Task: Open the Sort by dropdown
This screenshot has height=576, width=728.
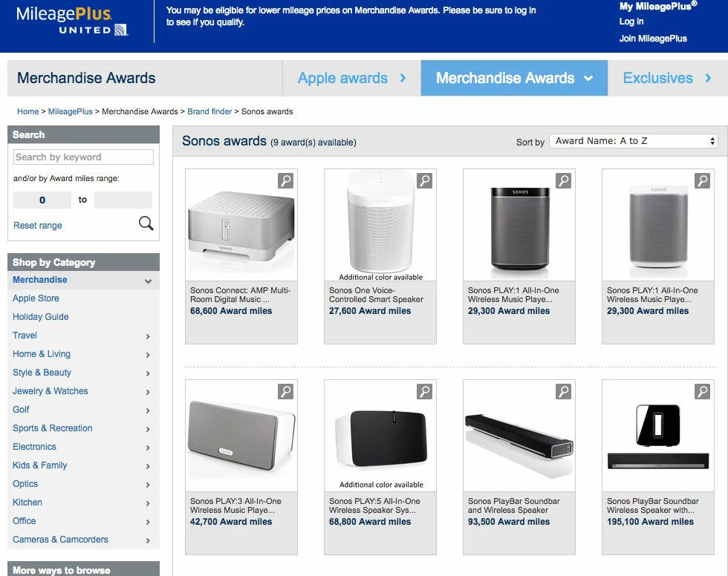Action: [633, 141]
